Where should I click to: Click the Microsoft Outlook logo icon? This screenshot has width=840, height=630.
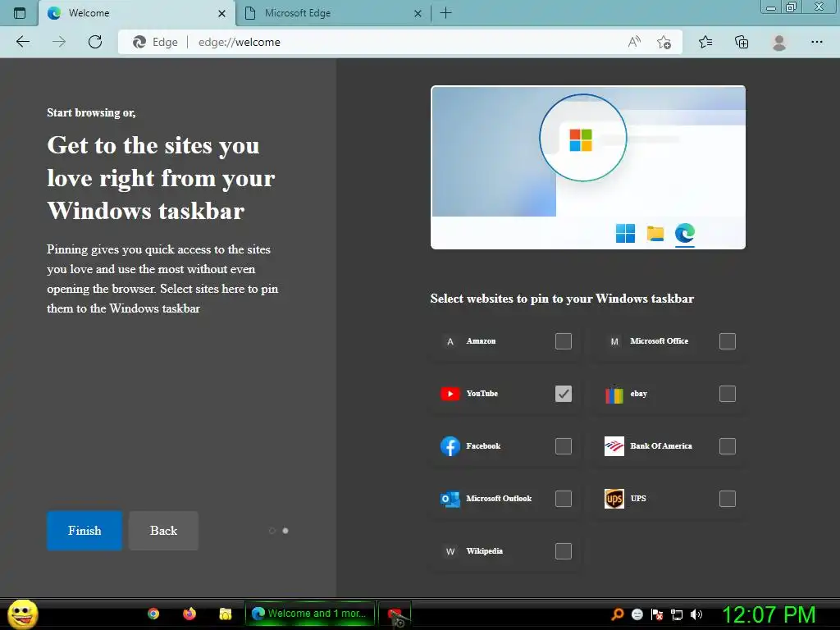pos(450,499)
